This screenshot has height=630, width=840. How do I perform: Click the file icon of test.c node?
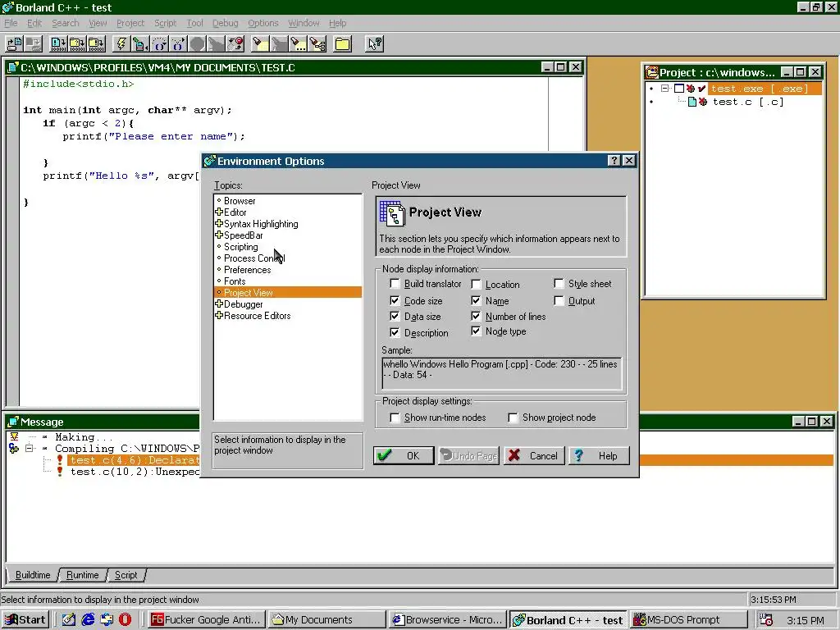click(692, 102)
